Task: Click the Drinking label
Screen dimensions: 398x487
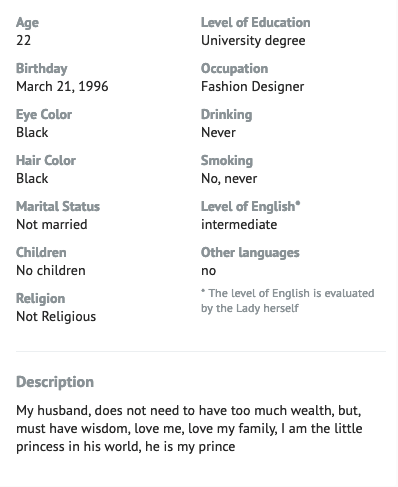Action: [x=227, y=115]
